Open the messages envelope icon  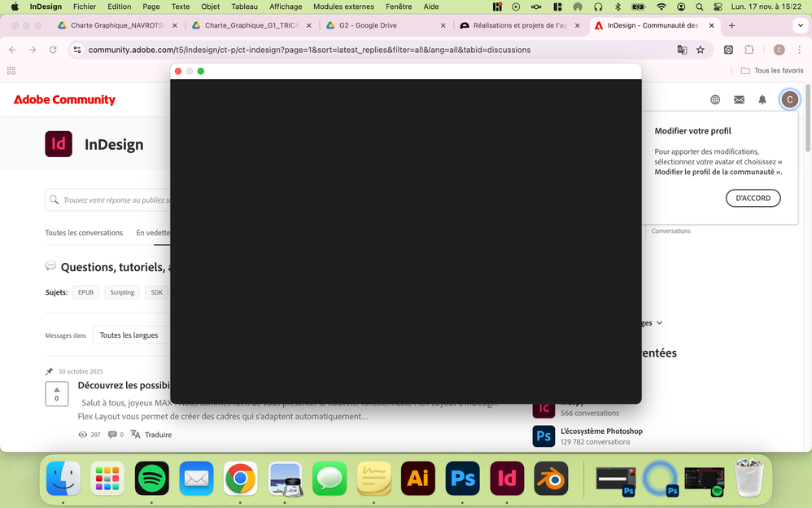[739, 99]
